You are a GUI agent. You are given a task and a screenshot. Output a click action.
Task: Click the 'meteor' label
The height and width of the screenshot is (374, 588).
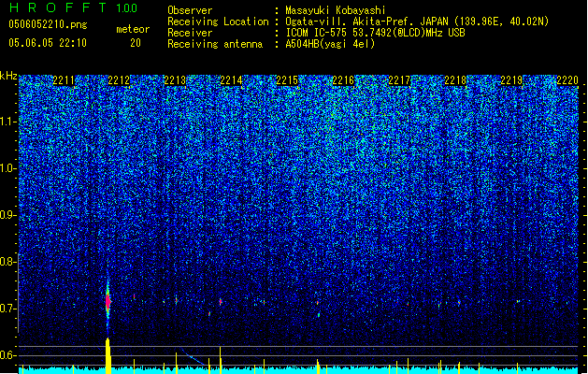pos(133,29)
